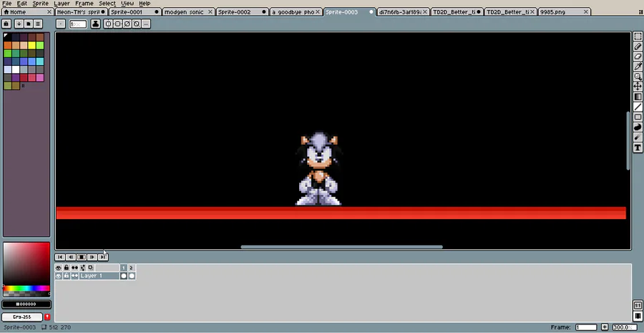Open the palette options menu button

[x=37, y=24]
